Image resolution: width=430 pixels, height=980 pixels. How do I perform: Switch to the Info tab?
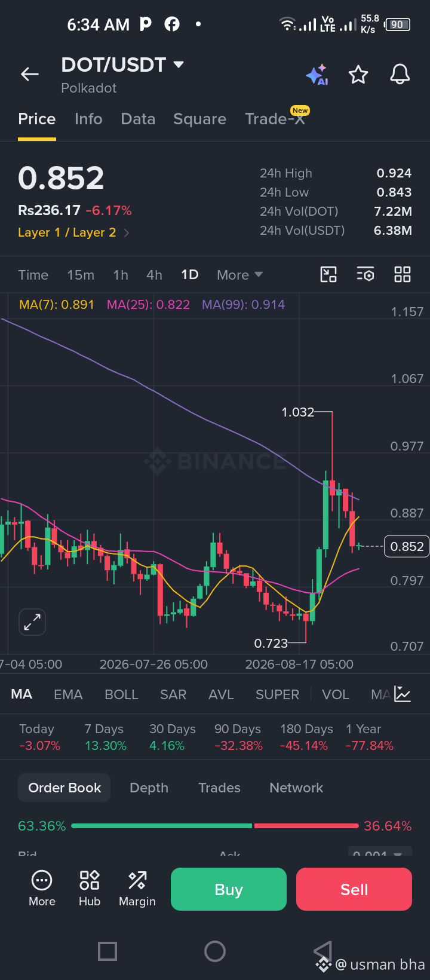click(88, 119)
